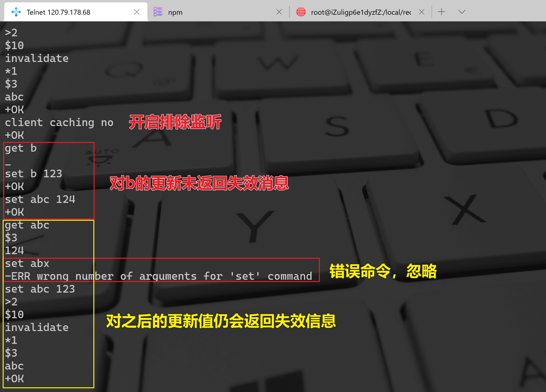The height and width of the screenshot is (392, 546).
Task: Click the 'client caching no' command line
Action: click(59, 123)
